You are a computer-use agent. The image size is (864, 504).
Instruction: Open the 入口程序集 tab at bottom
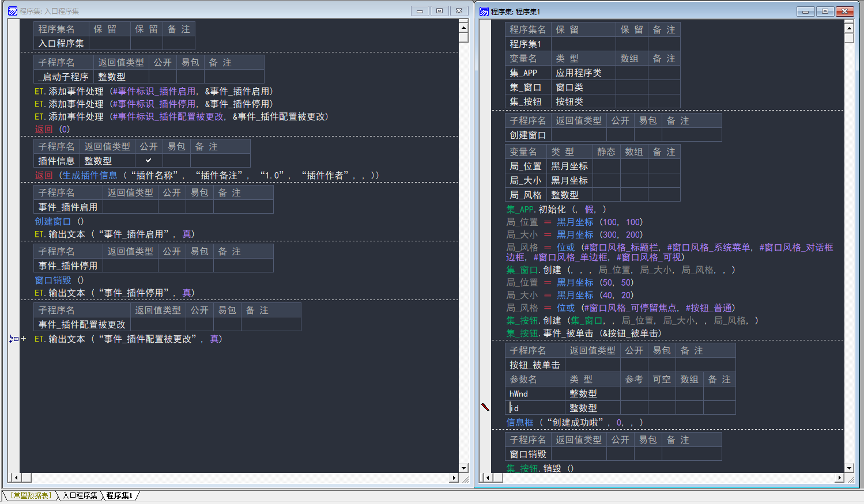80,495
